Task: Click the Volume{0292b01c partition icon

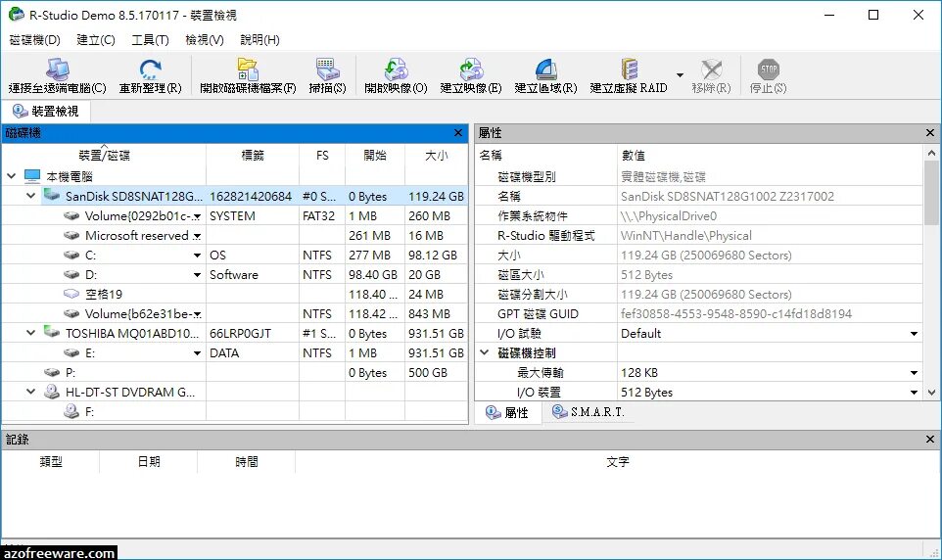Action: point(71,215)
